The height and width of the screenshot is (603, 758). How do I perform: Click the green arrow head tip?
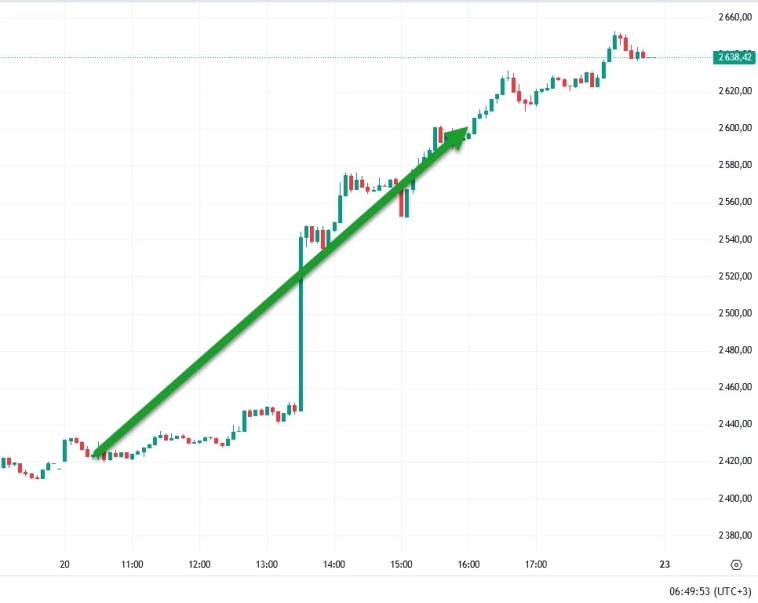[466, 131]
